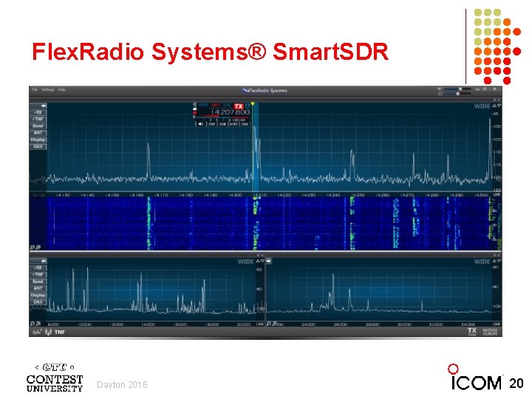Adjust the speaker volume slider
This screenshot has width=532, height=399.
[x=457, y=89]
